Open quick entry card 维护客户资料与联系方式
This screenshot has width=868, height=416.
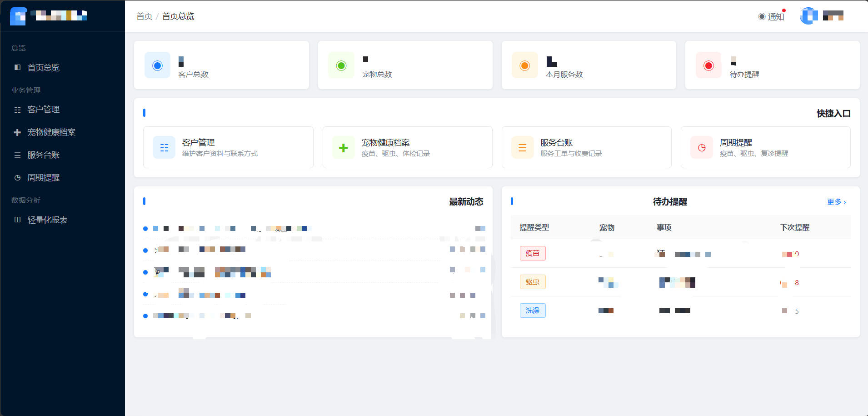tap(228, 147)
